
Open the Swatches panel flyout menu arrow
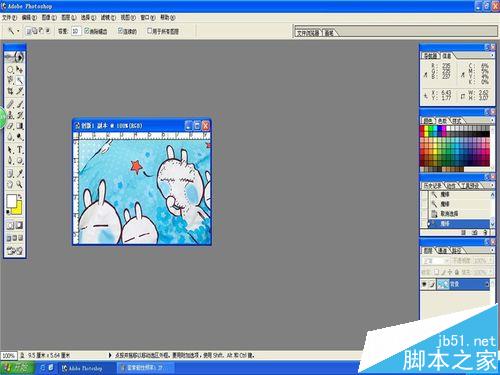[492, 120]
